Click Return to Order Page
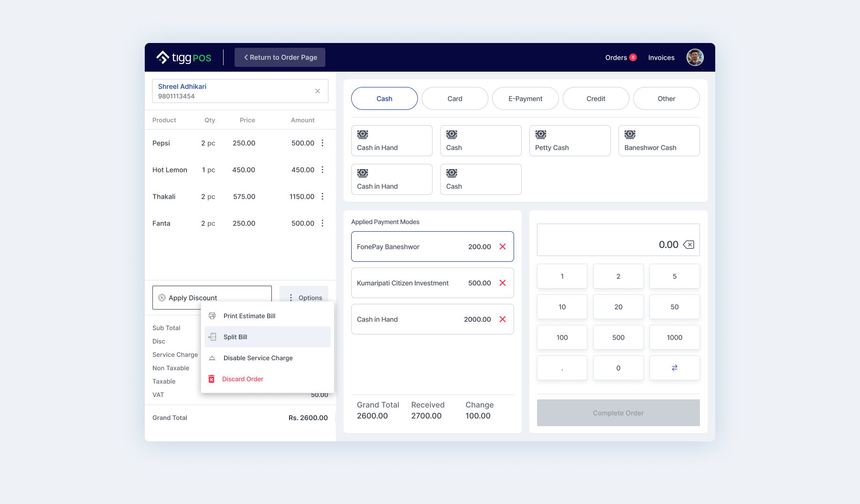The width and height of the screenshot is (860, 504). [280, 57]
